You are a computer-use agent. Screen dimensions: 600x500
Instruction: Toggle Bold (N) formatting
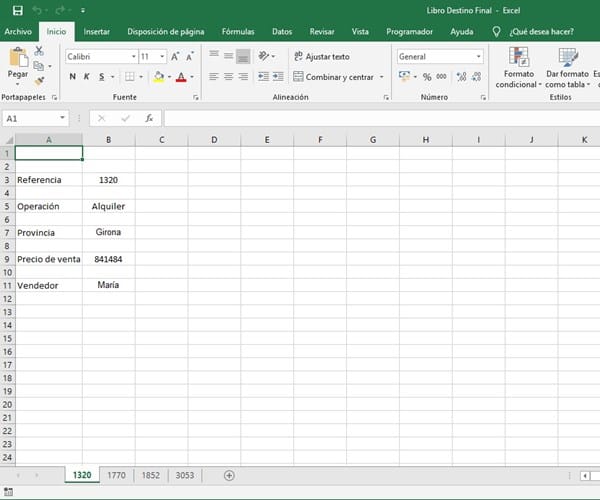tap(73, 77)
